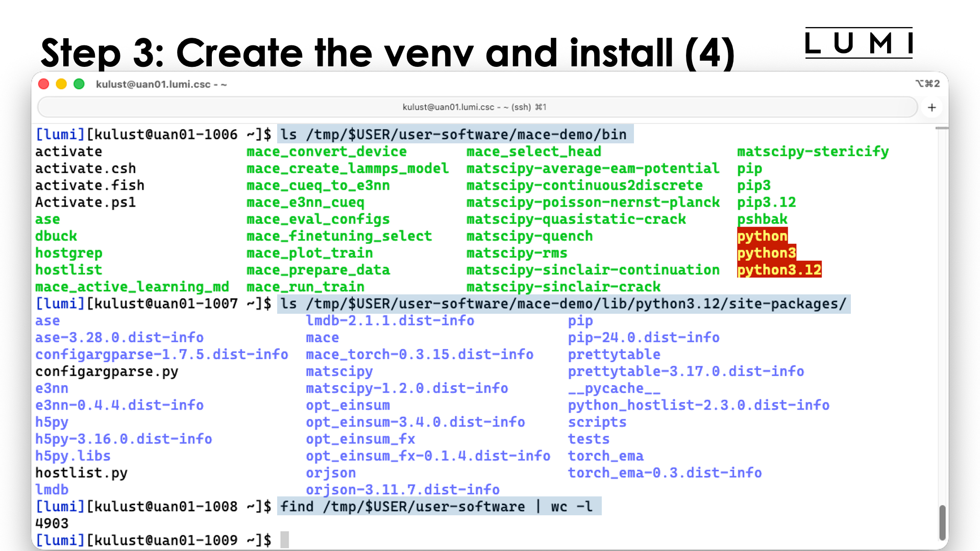Click the green fullscreen traffic light
The width and height of the screenshot is (980, 551).
[x=79, y=84]
